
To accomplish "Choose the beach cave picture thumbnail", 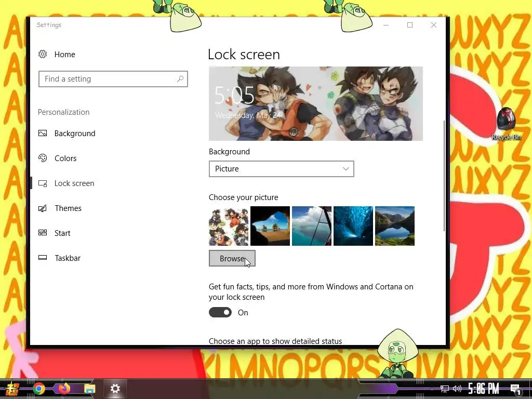I will point(270,226).
